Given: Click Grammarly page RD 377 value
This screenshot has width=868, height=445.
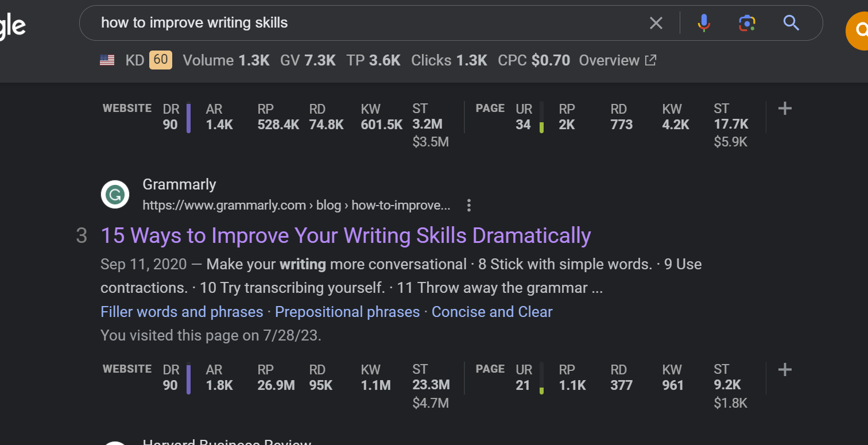Looking at the screenshot, I should tap(621, 385).
